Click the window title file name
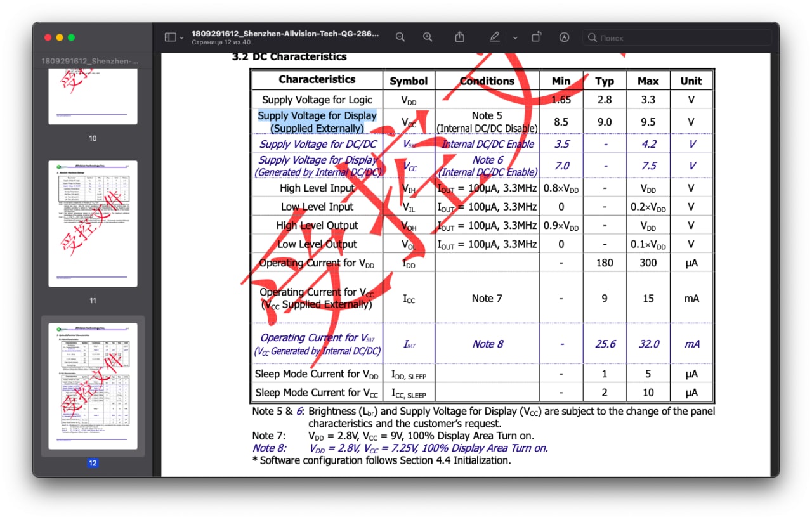The height and width of the screenshot is (520, 812). pyautogui.click(x=285, y=33)
